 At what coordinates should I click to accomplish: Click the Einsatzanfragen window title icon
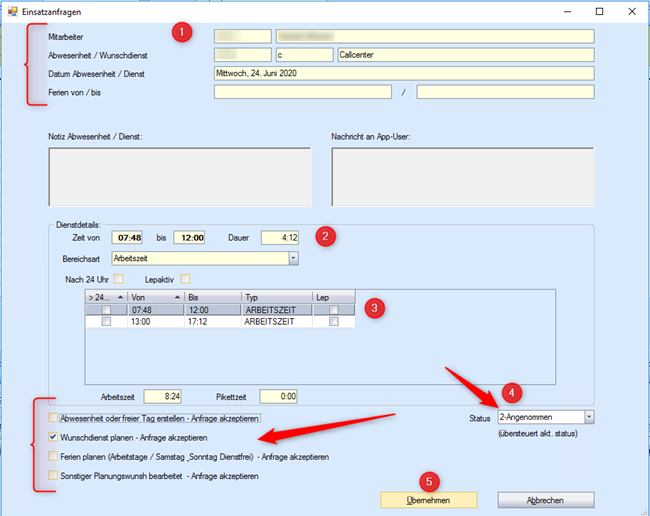tap(11, 11)
